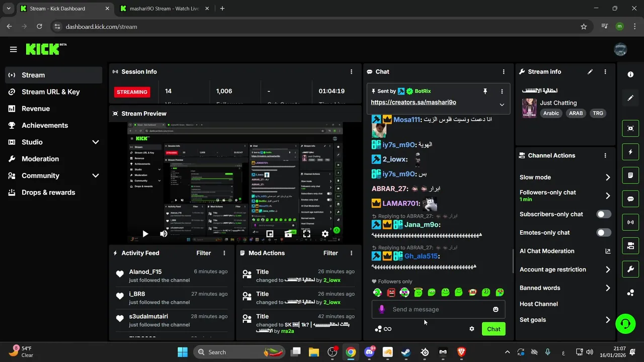Click the pencil icon in right sidebar
This screenshot has height=362, width=644.
coord(630,98)
